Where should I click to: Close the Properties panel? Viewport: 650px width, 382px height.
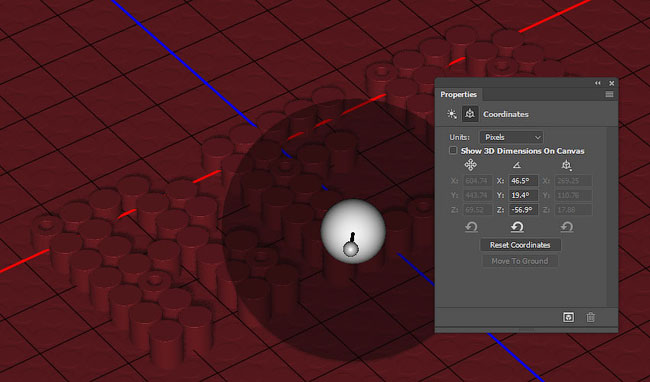[611, 83]
